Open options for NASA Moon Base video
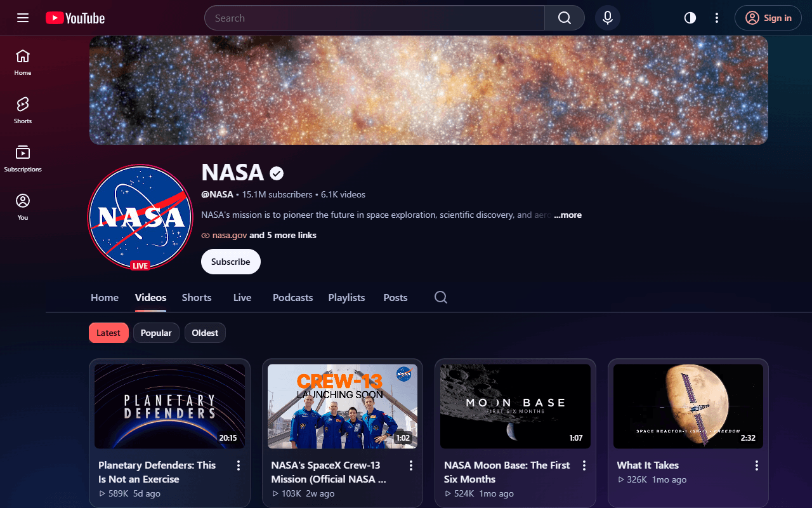The image size is (812, 508). pos(584,466)
